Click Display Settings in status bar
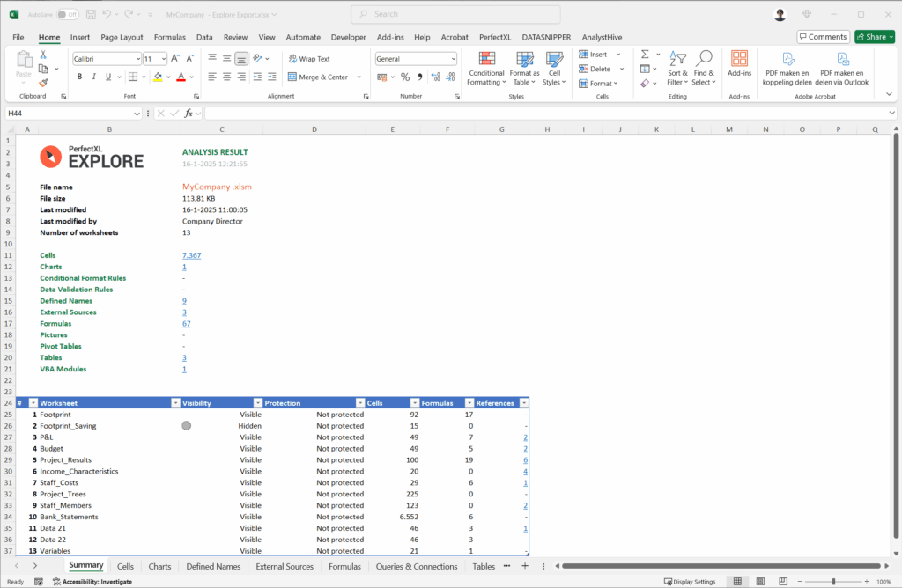 point(690,582)
